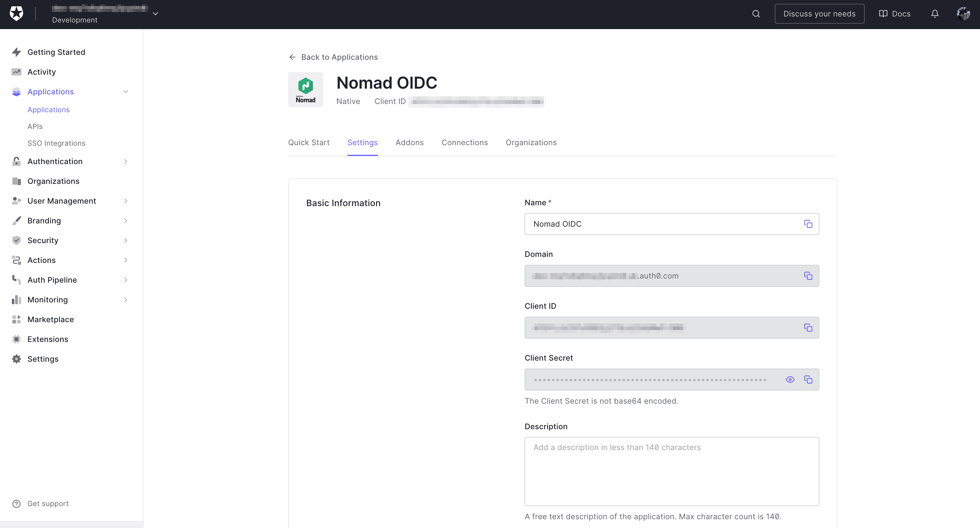Open the search magnifier icon
980x528 pixels.
(x=756, y=14)
